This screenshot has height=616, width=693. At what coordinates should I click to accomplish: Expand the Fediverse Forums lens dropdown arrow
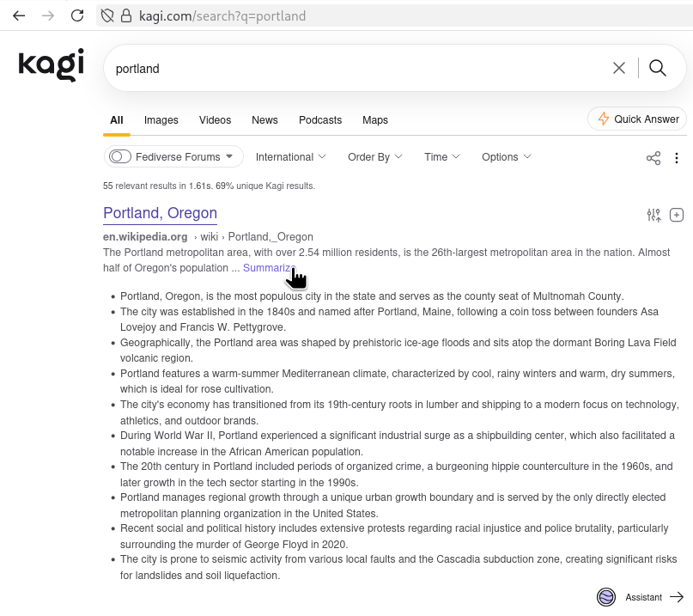[x=229, y=156]
